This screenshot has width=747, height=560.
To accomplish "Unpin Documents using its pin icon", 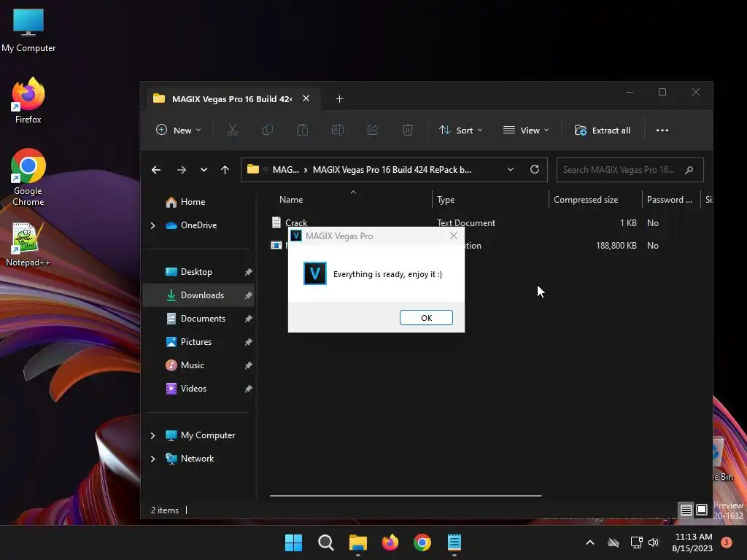I will click(x=248, y=319).
